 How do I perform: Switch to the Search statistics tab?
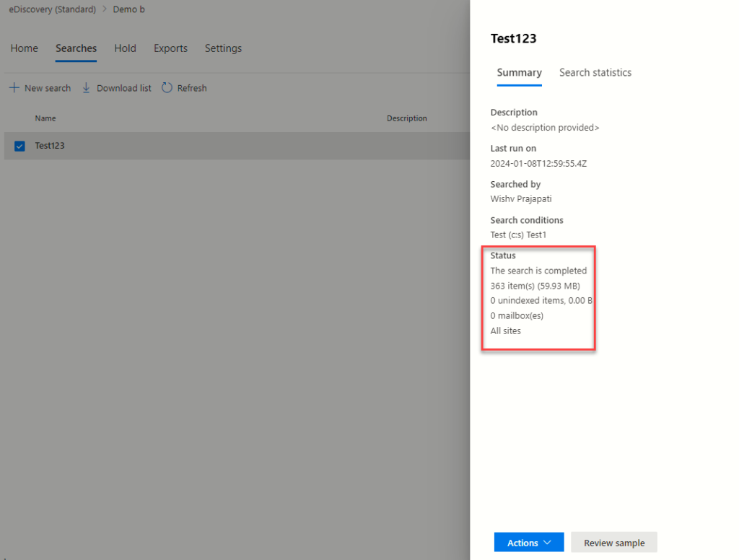click(595, 72)
